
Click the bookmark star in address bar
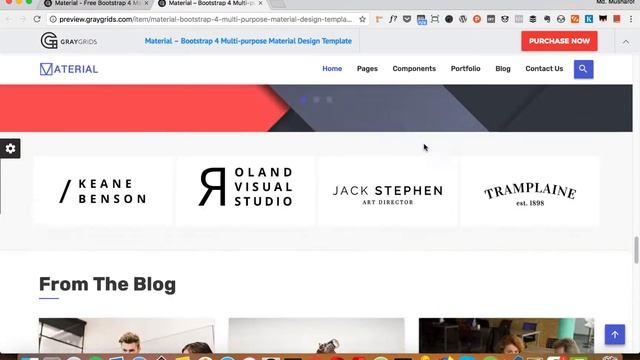[362, 19]
